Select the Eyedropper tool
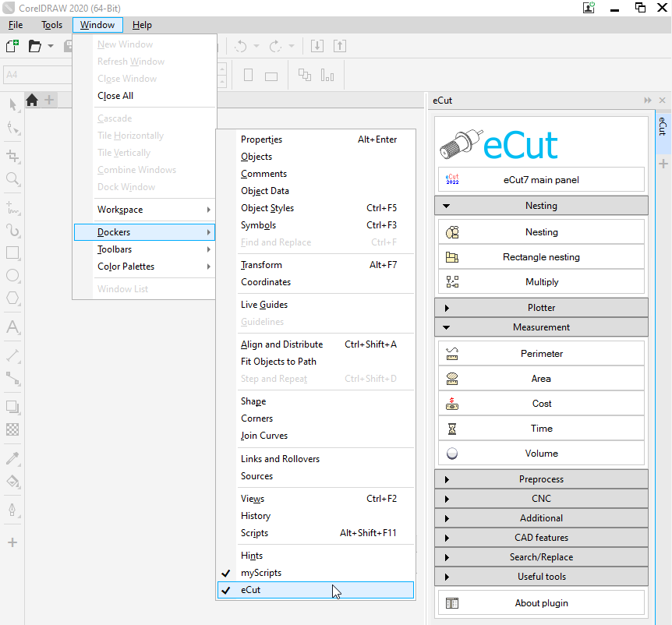 (x=12, y=458)
